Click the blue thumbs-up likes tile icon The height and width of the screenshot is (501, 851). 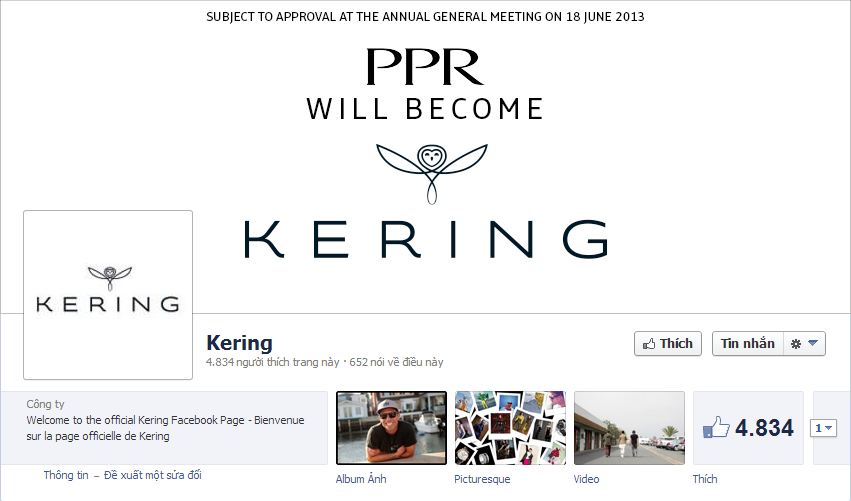coord(716,428)
